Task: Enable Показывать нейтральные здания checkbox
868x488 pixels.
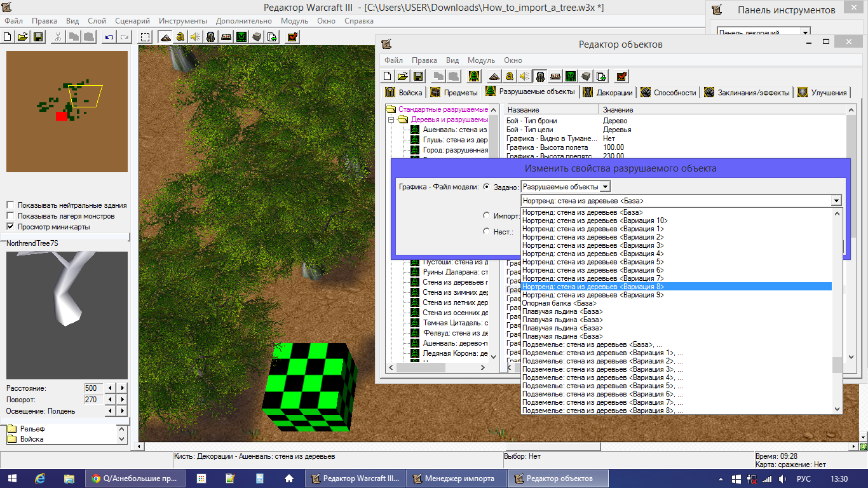Action: click(10, 205)
